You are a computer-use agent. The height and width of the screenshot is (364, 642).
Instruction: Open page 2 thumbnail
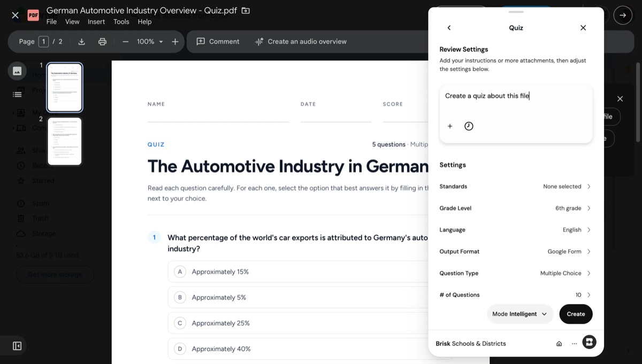click(x=65, y=142)
